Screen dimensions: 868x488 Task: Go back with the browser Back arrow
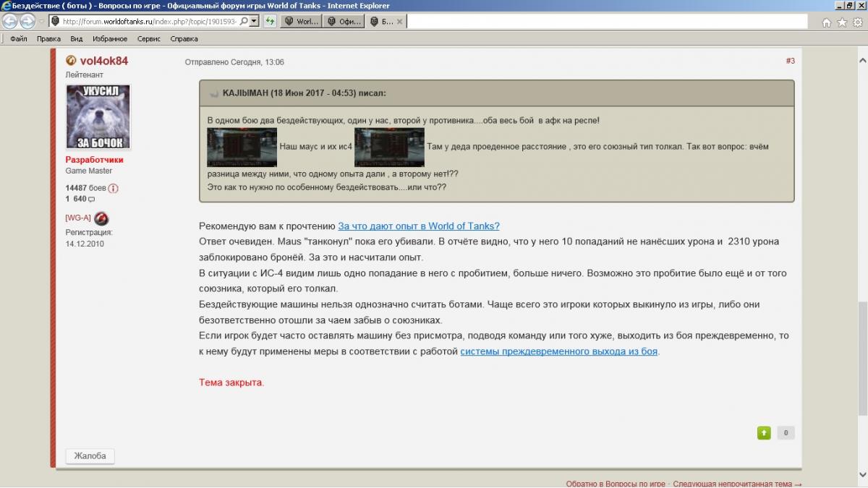click(10, 22)
